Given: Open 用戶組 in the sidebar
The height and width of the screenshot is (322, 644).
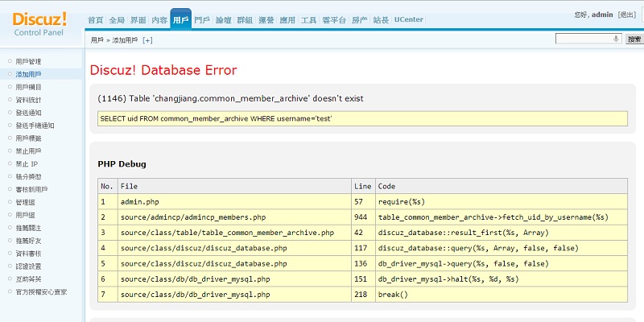Looking at the screenshot, I should 25,215.
